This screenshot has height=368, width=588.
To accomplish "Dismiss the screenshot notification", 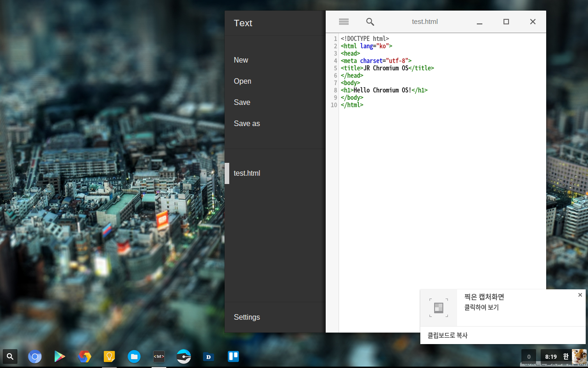I will click(580, 295).
